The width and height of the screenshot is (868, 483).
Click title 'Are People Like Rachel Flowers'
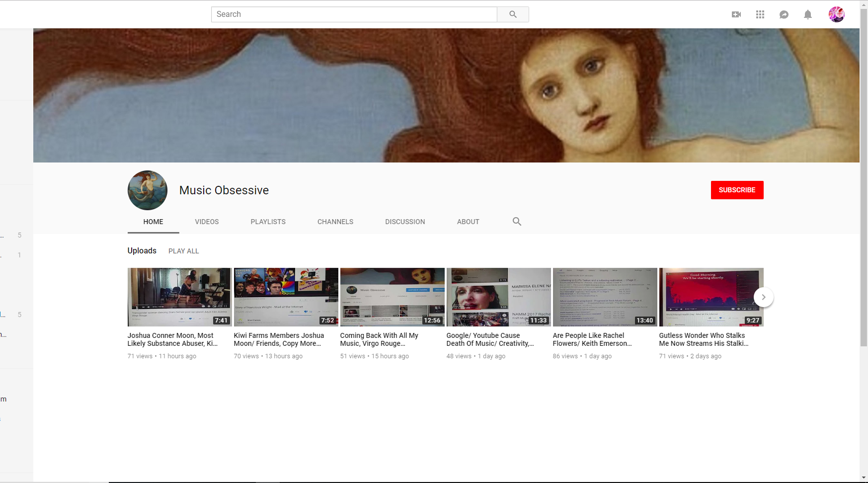592,339
